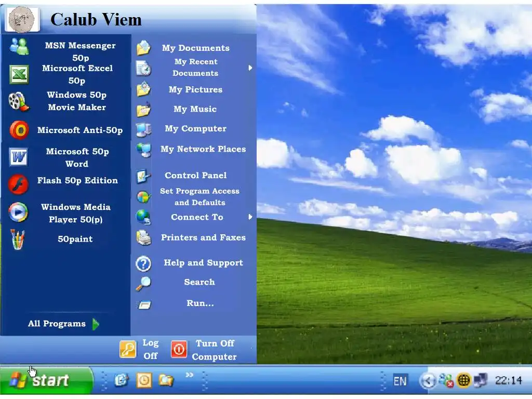Viewport: 532px width, 399px height.
Task: Click the Run icon
Action: click(x=144, y=304)
